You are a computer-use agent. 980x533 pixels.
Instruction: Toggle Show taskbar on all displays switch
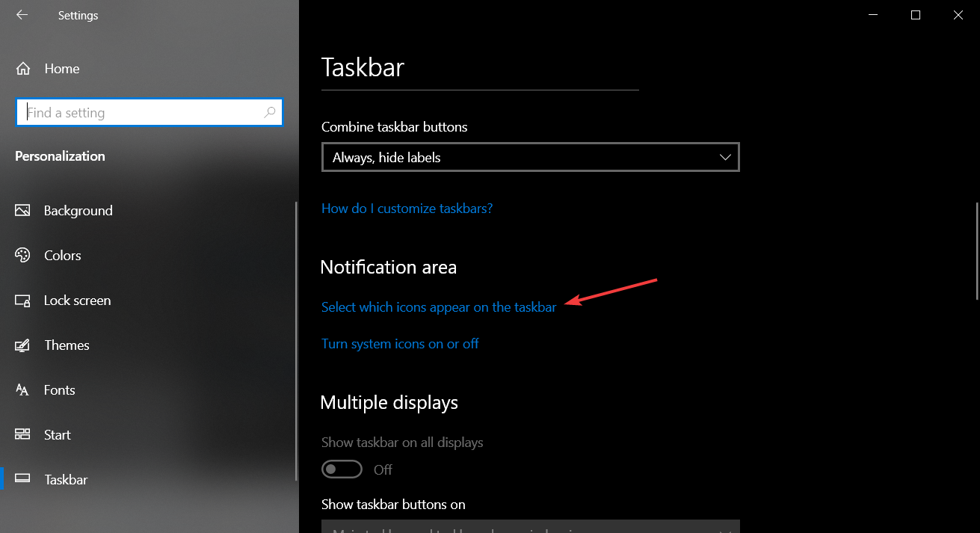coord(342,469)
